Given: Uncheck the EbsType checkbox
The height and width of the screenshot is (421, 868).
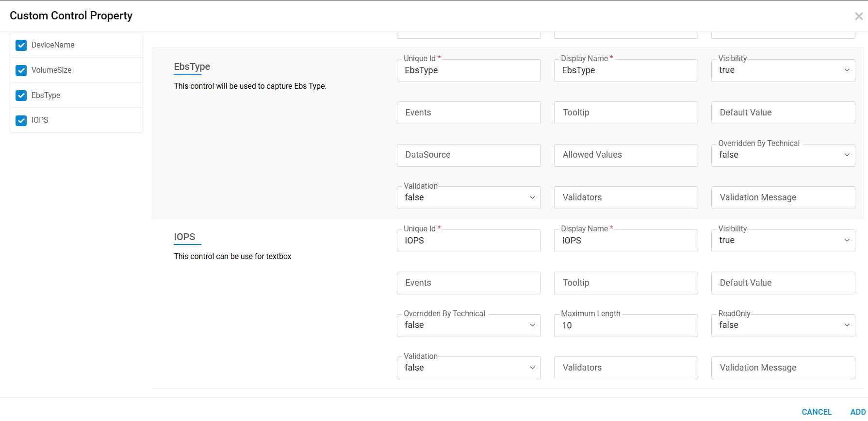Looking at the screenshot, I should coord(21,96).
